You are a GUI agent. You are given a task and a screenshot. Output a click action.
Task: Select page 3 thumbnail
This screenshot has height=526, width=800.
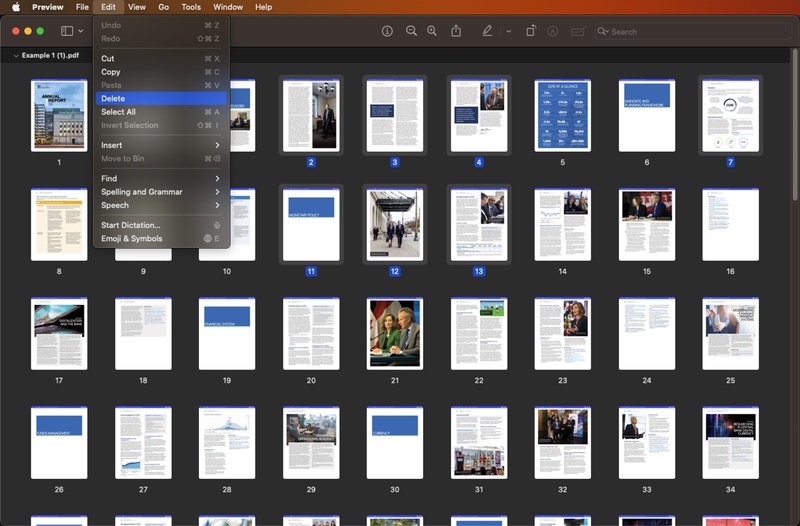click(x=395, y=115)
